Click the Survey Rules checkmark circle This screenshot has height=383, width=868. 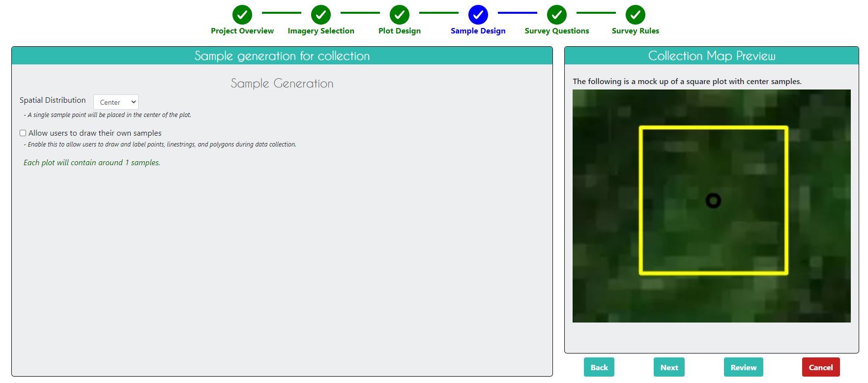click(x=635, y=15)
